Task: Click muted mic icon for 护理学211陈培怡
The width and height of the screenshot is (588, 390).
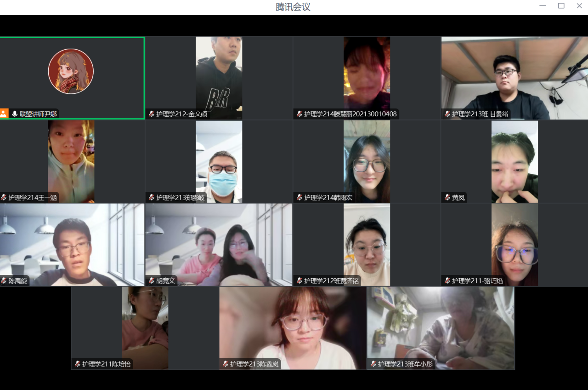Action: point(77,364)
